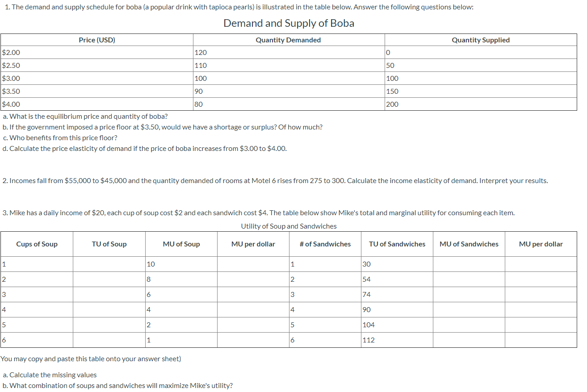Click quantity demanded cell showing 120
This screenshot has height=392, width=587.
289,52
